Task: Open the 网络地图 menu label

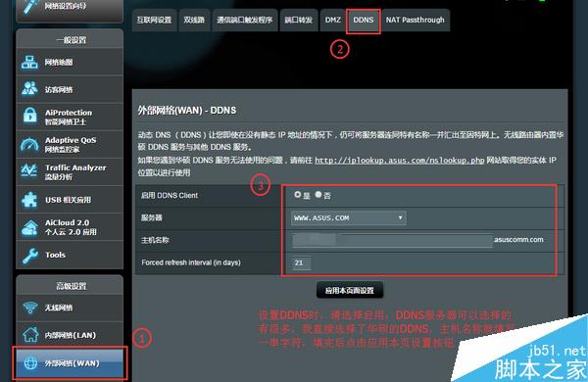Action: coord(59,63)
